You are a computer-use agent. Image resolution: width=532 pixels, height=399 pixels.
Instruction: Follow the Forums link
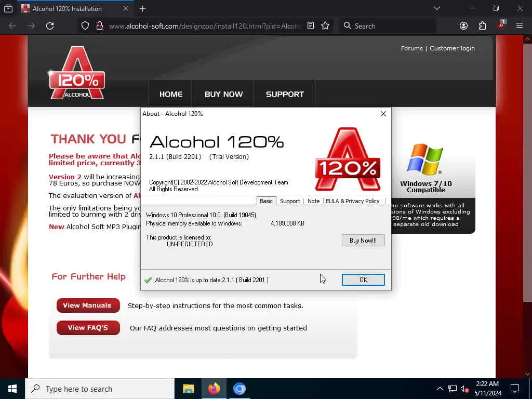pos(412,48)
